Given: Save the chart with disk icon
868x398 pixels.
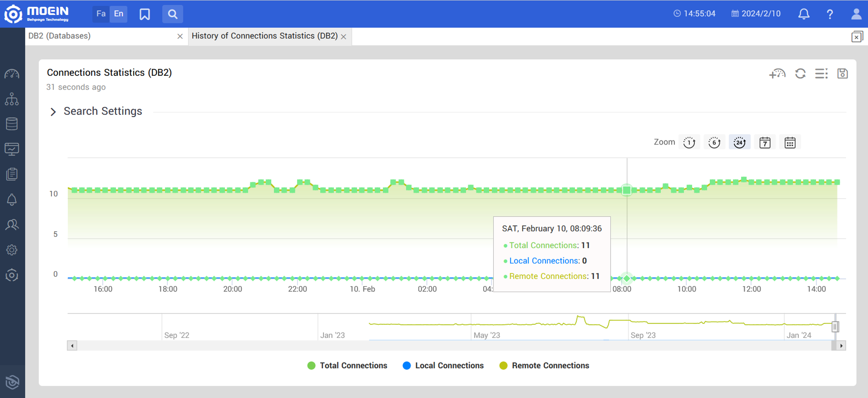Looking at the screenshot, I should (842, 73).
